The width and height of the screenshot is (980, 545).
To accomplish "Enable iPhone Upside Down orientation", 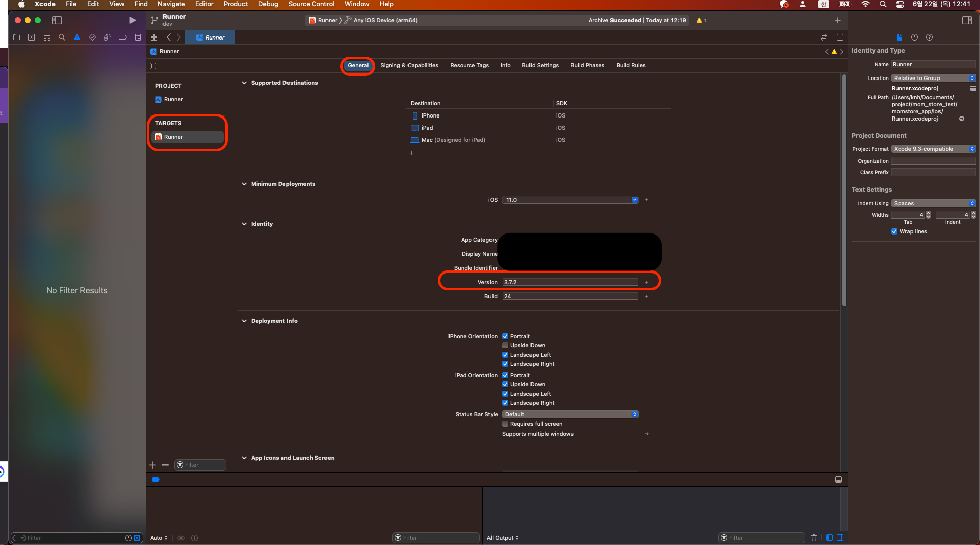I will pyautogui.click(x=505, y=345).
